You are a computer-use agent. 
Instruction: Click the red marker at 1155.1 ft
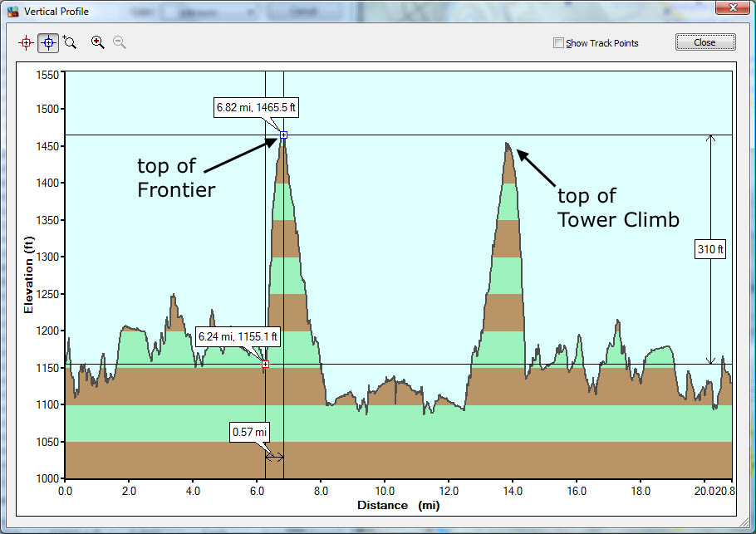click(x=265, y=364)
